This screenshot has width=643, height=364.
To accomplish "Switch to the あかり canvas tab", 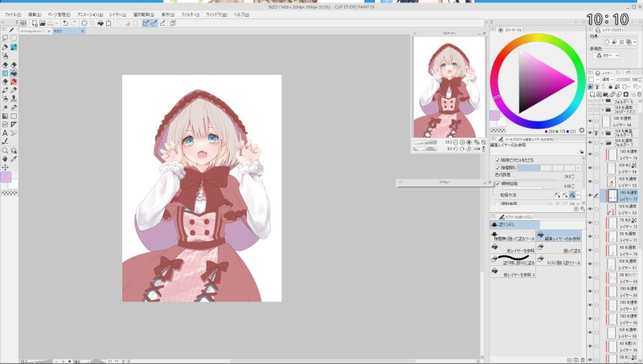I will [x=69, y=31].
